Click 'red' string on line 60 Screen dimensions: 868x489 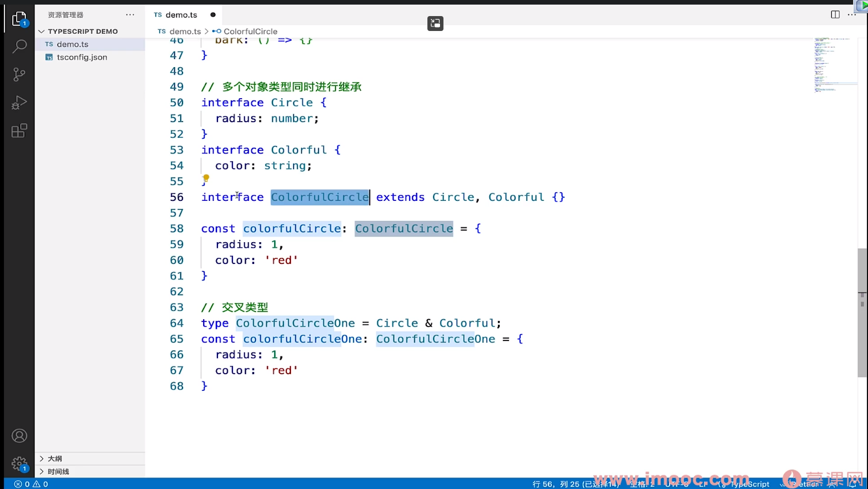pyautogui.click(x=281, y=260)
